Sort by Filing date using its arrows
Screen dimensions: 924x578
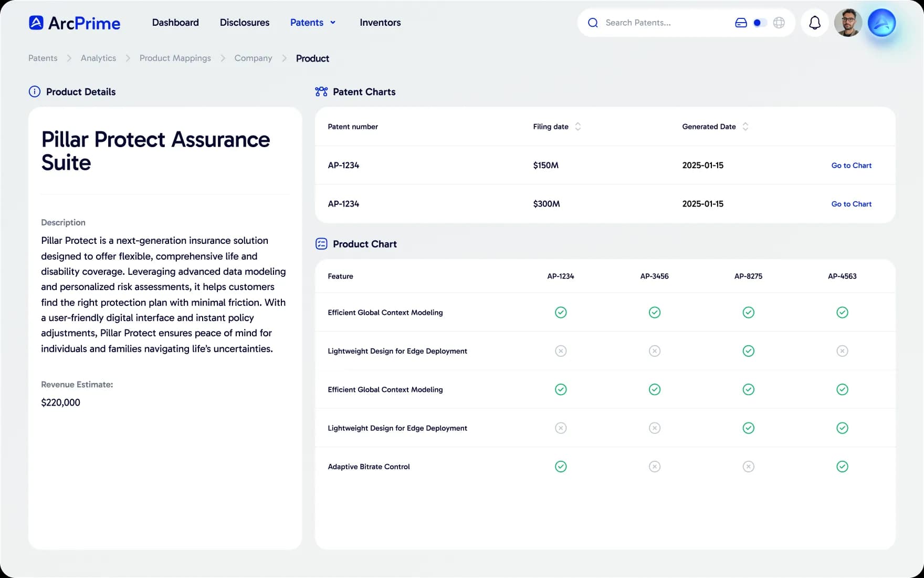(x=578, y=127)
